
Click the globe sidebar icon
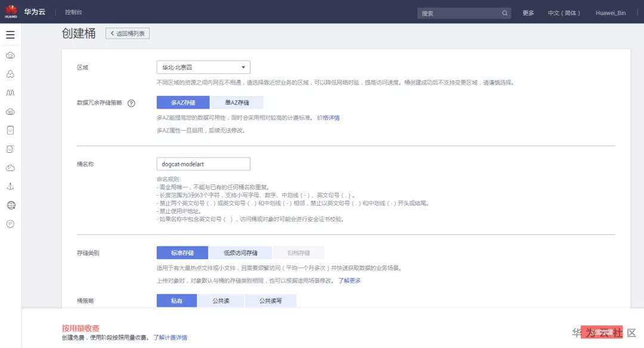[11, 205]
